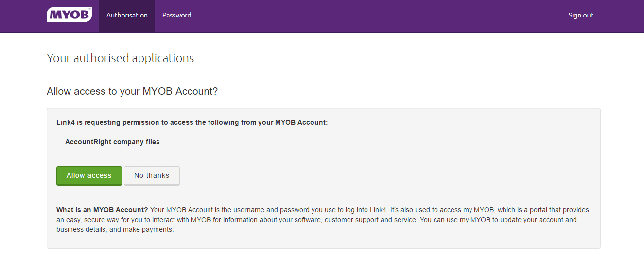Switch to the Password tab
Viewport: 644px width, 273px height.
coord(176,16)
